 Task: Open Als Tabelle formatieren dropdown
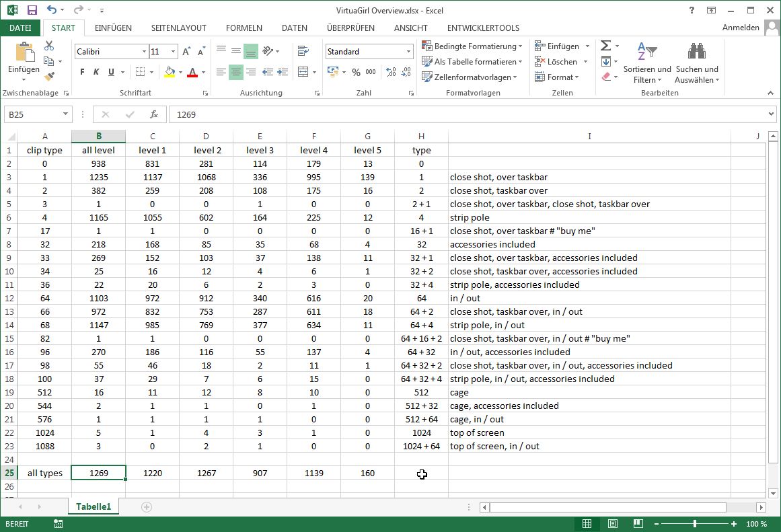pos(472,62)
